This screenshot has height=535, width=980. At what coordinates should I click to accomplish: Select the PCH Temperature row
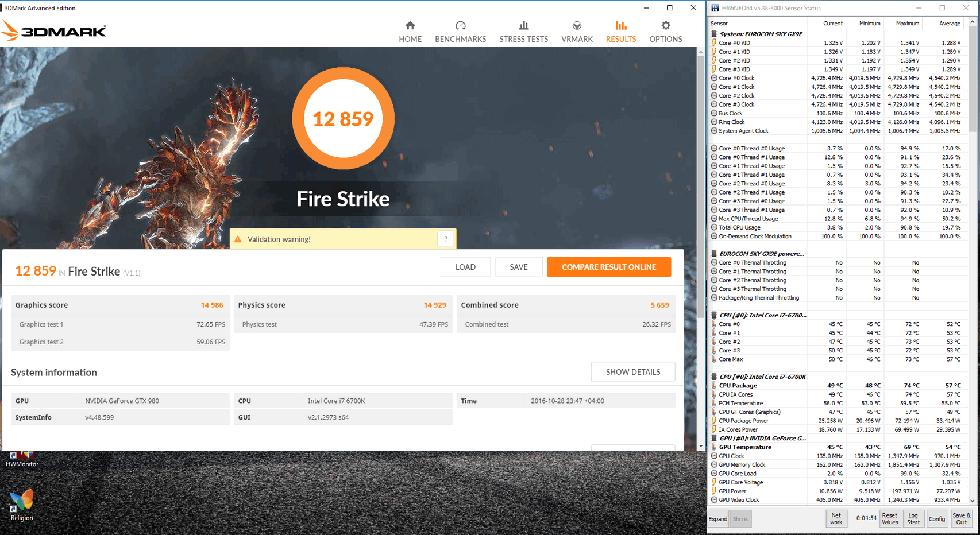tap(838, 403)
